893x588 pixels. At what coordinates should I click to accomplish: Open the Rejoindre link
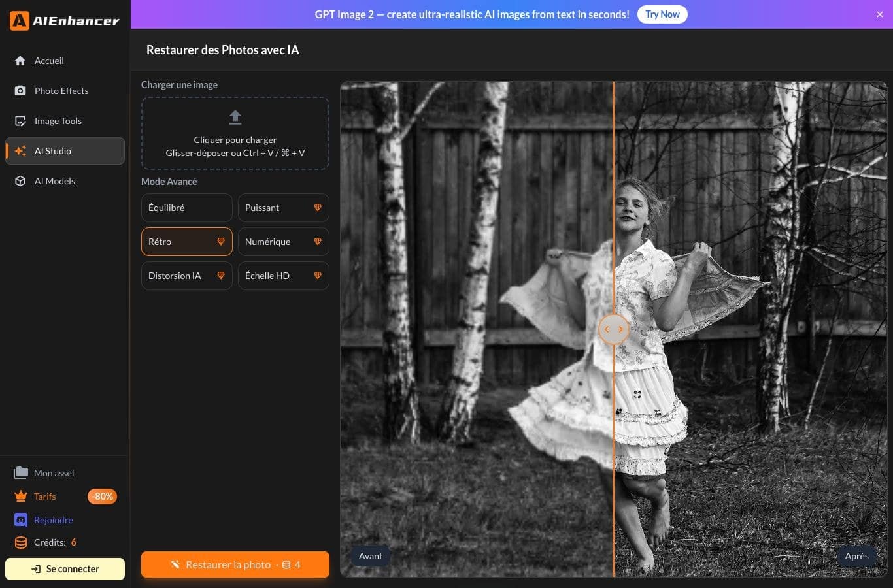click(x=54, y=520)
